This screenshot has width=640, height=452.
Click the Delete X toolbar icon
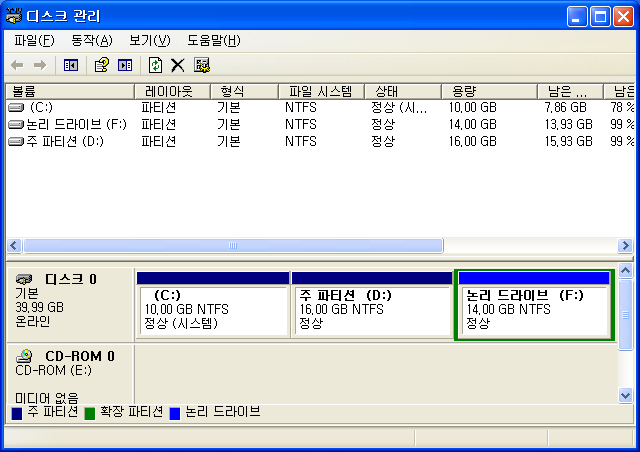[x=178, y=65]
